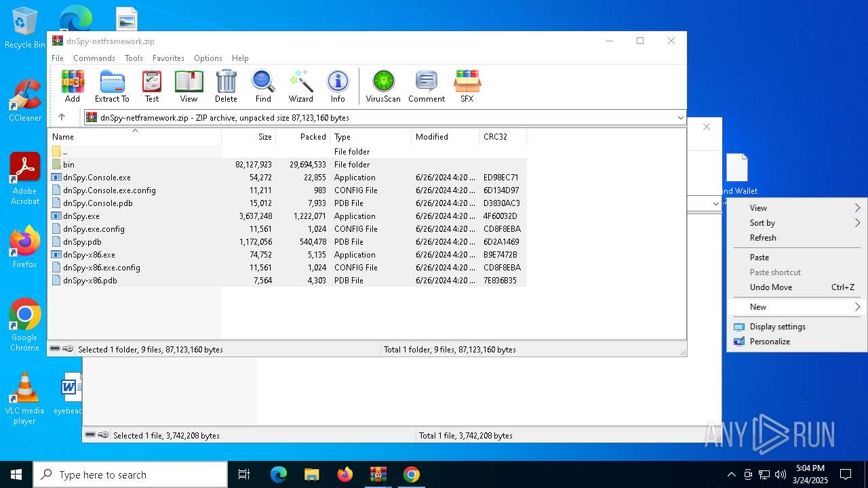Open address dropdown in background WinRAR window
Viewport: 868px width, 488px height.
click(x=715, y=203)
